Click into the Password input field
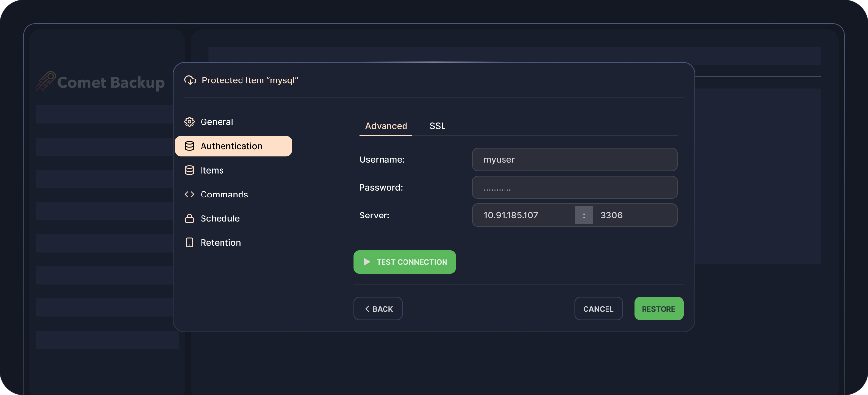The width and height of the screenshot is (868, 395). tap(574, 187)
